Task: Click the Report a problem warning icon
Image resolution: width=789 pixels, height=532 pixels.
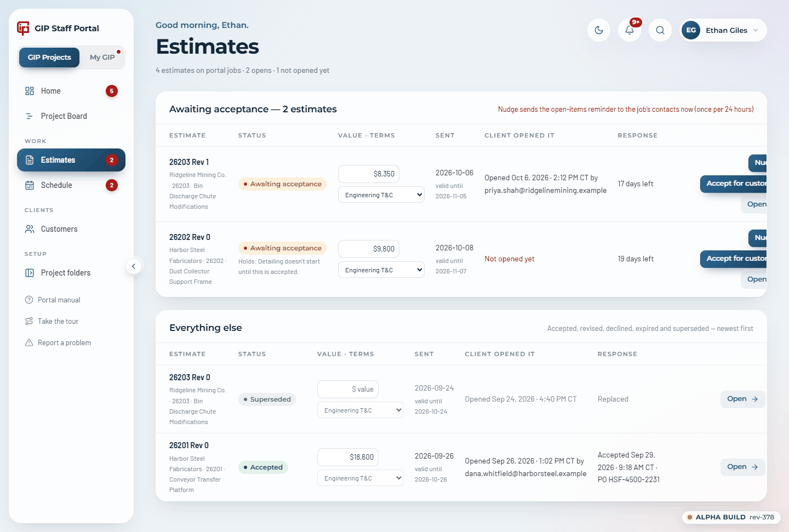Action: [x=29, y=342]
